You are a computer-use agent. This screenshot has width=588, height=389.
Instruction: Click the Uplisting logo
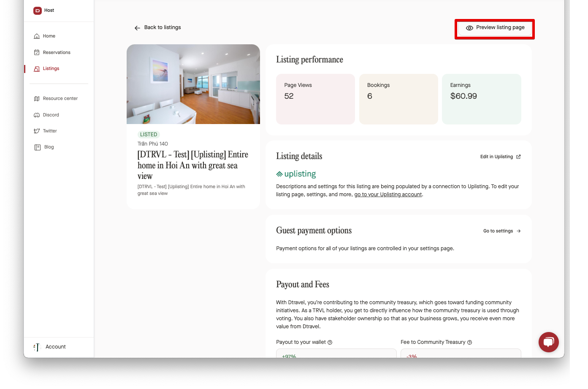click(296, 174)
